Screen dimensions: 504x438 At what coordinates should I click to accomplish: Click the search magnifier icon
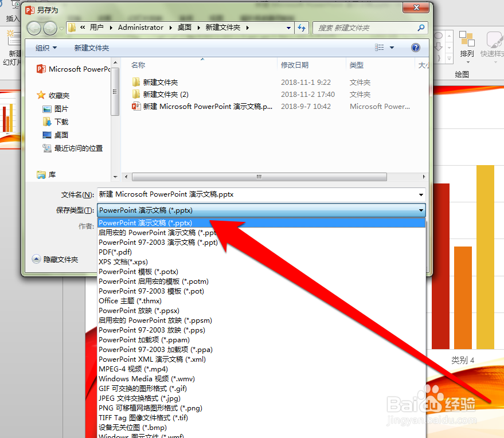coord(420,28)
